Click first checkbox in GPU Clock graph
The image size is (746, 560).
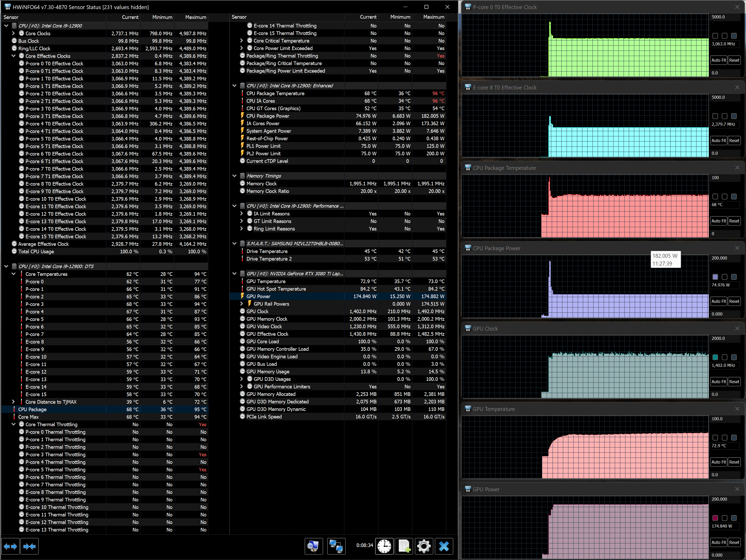point(715,357)
